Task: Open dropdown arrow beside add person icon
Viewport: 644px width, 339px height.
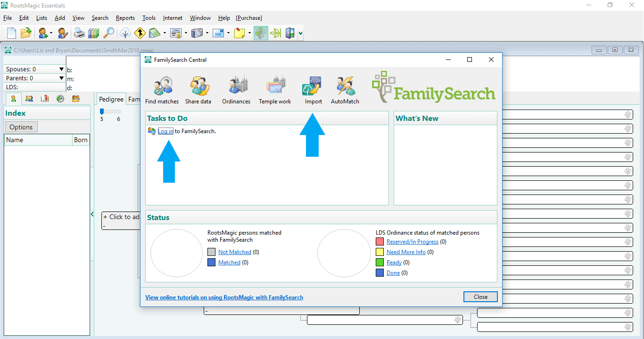Action: tap(51, 33)
